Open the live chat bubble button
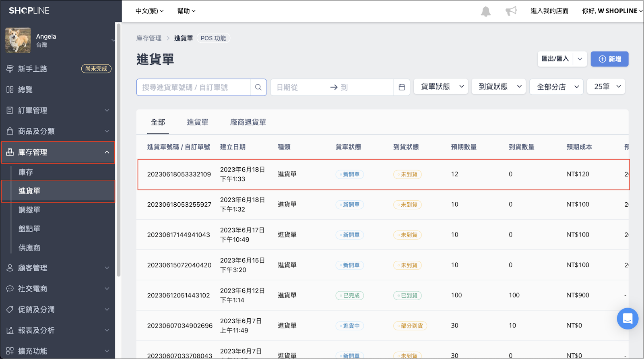This screenshot has width=644, height=359. point(627,319)
